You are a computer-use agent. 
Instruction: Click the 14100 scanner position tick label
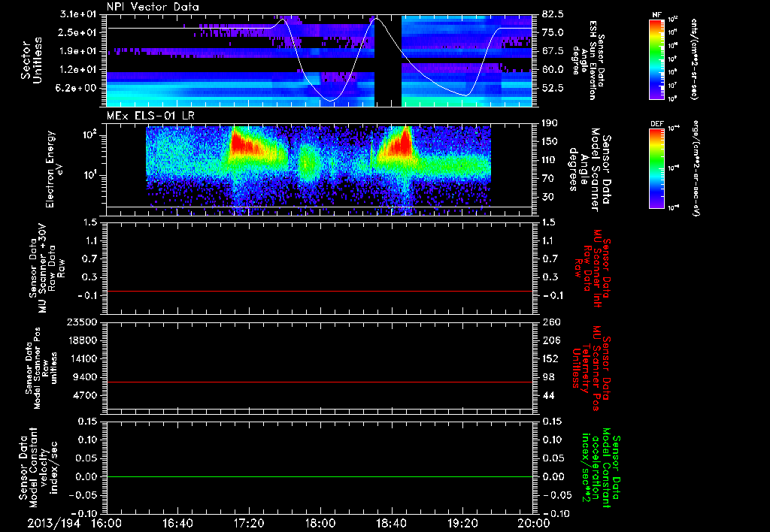coord(82,358)
